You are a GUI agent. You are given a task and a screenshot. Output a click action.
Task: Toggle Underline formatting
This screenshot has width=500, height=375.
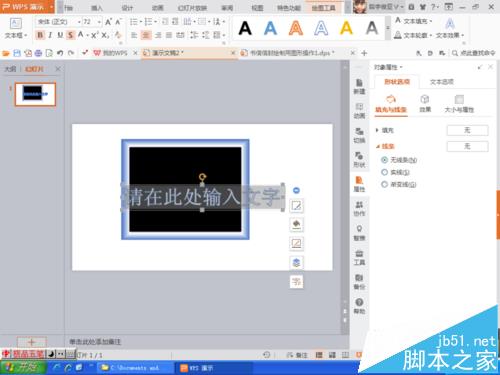point(60,35)
